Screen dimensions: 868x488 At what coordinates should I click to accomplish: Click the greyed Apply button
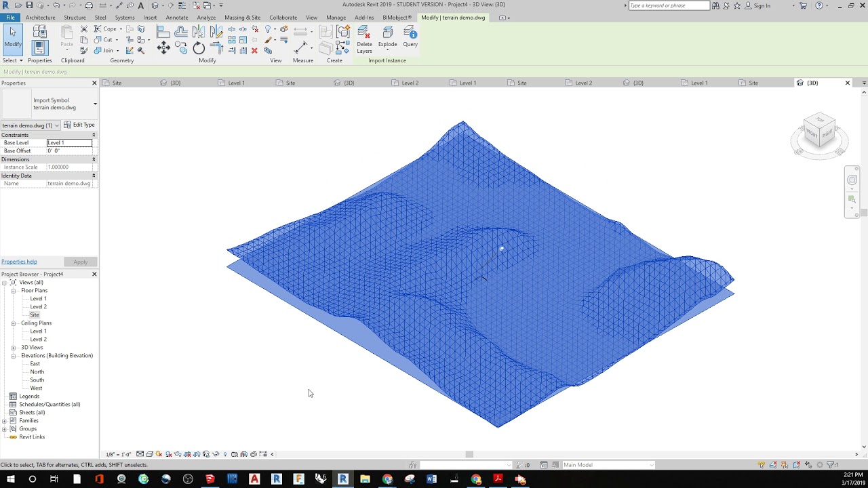tap(81, 262)
